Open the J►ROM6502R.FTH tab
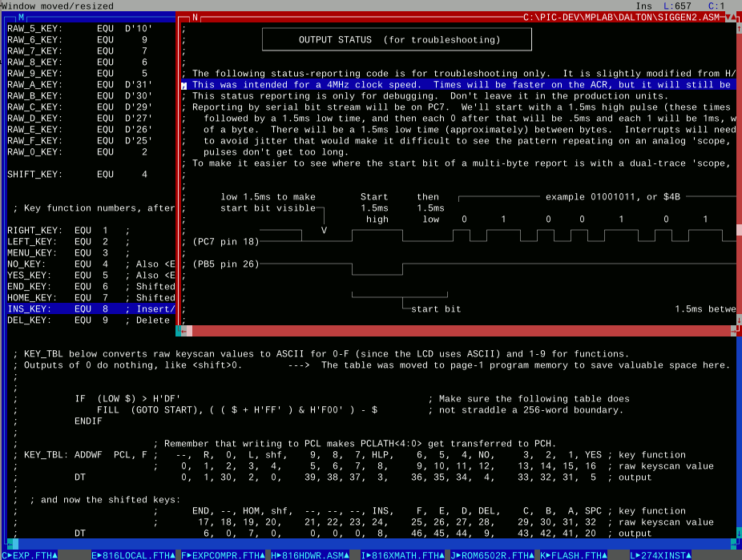 [x=493, y=554]
